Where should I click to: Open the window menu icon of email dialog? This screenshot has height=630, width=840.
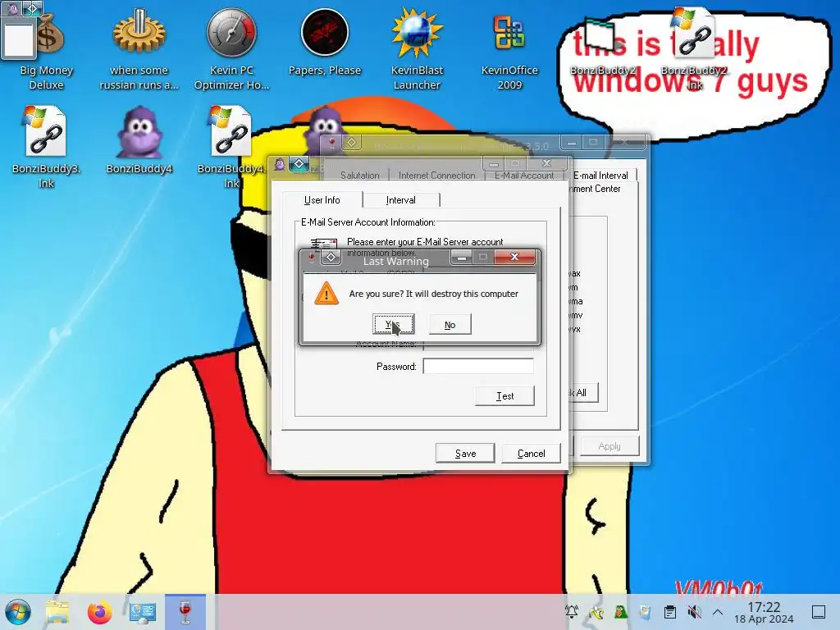(x=299, y=164)
